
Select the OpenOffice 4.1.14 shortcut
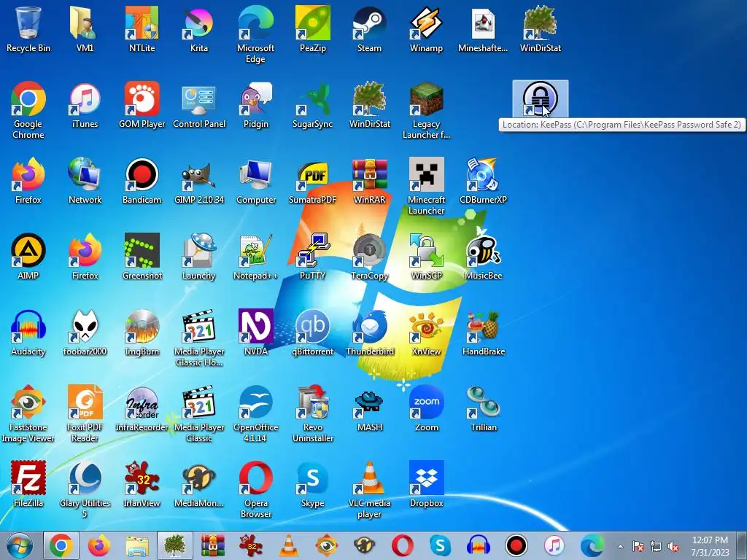tap(255, 413)
